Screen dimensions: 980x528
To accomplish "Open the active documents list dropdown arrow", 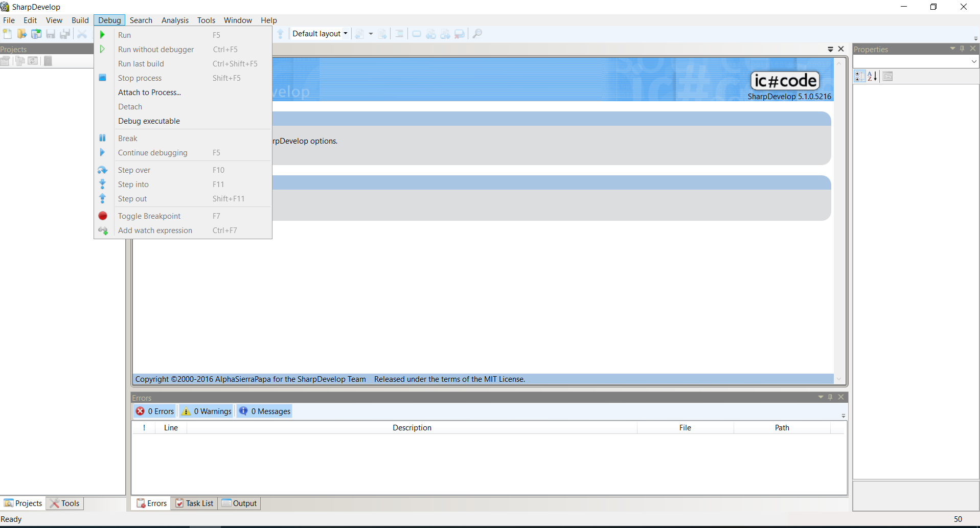I will 830,49.
